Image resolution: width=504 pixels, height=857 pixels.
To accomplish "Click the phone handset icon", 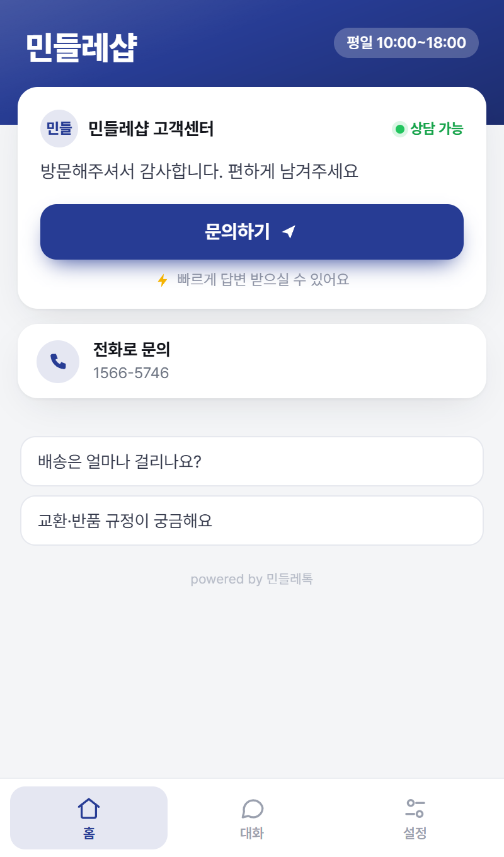I will tap(58, 362).
